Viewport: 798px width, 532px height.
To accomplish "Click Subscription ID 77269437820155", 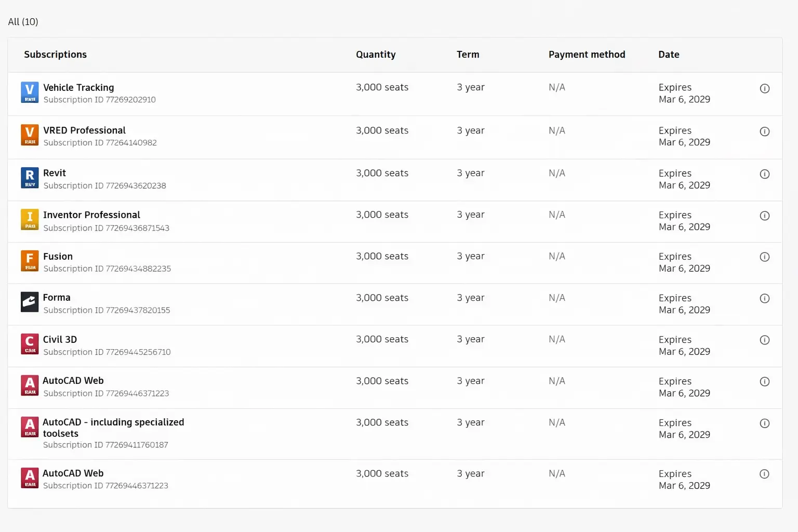I will pos(107,310).
